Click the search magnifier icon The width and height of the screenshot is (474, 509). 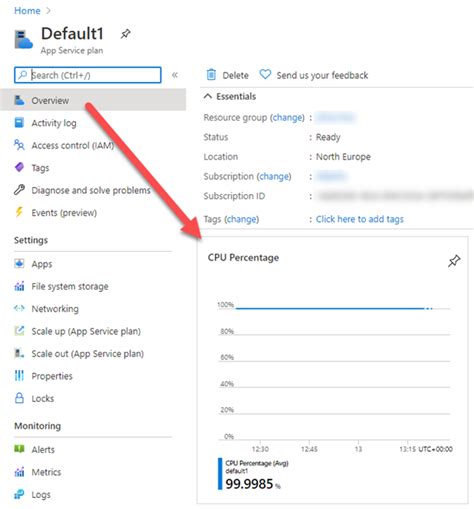[22, 75]
